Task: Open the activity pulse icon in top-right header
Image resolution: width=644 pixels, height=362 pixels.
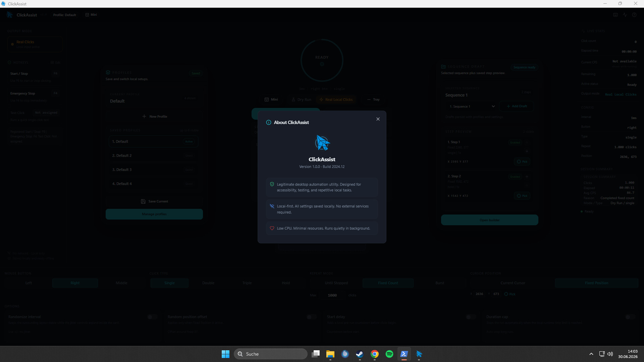Action: [x=625, y=15]
